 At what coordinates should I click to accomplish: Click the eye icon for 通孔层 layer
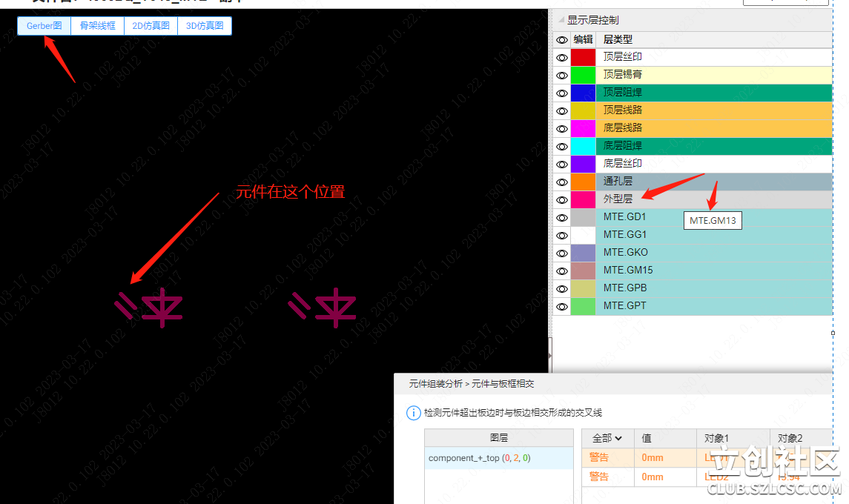click(562, 182)
